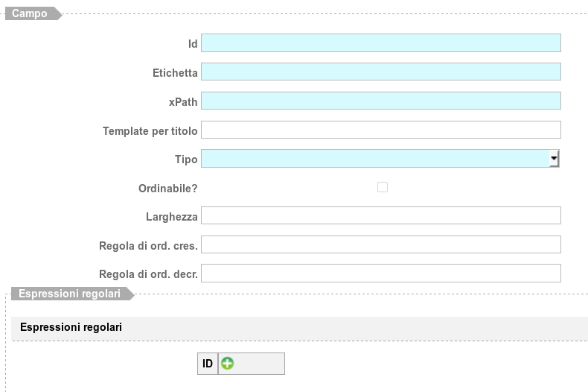This screenshot has height=392, width=588.
Task: Click the ID column header
Action: [x=208, y=364]
